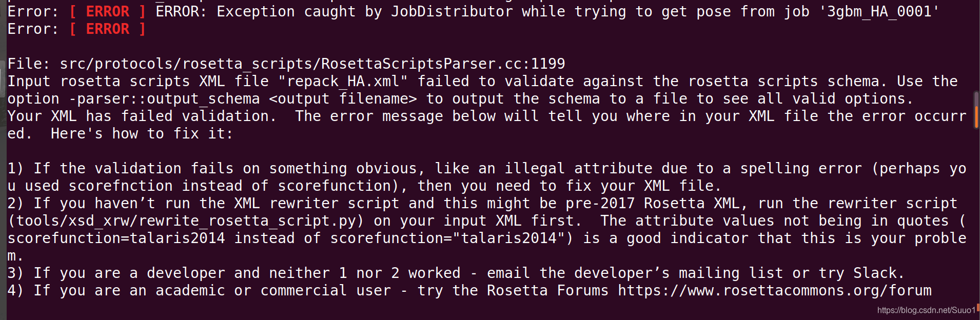Click the RosettaScriptsParser.cc:1199 source path
Viewport: 980px width, 320px height.
312,64
